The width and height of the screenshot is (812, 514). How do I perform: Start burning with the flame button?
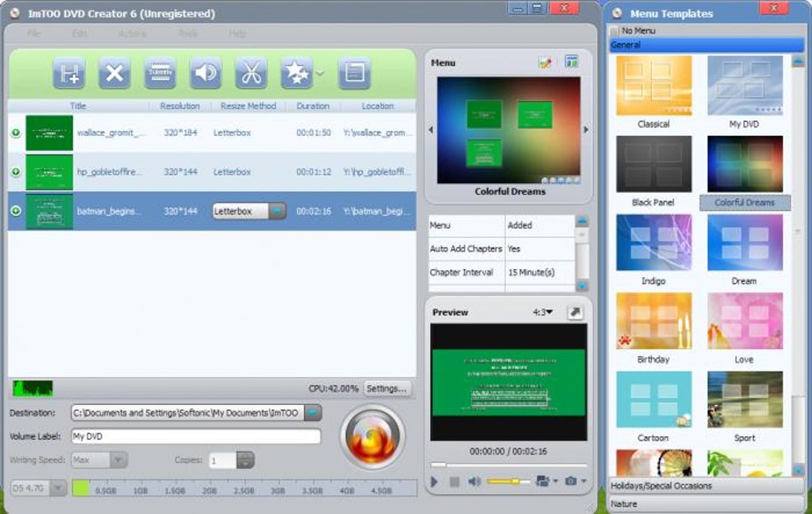click(x=373, y=437)
